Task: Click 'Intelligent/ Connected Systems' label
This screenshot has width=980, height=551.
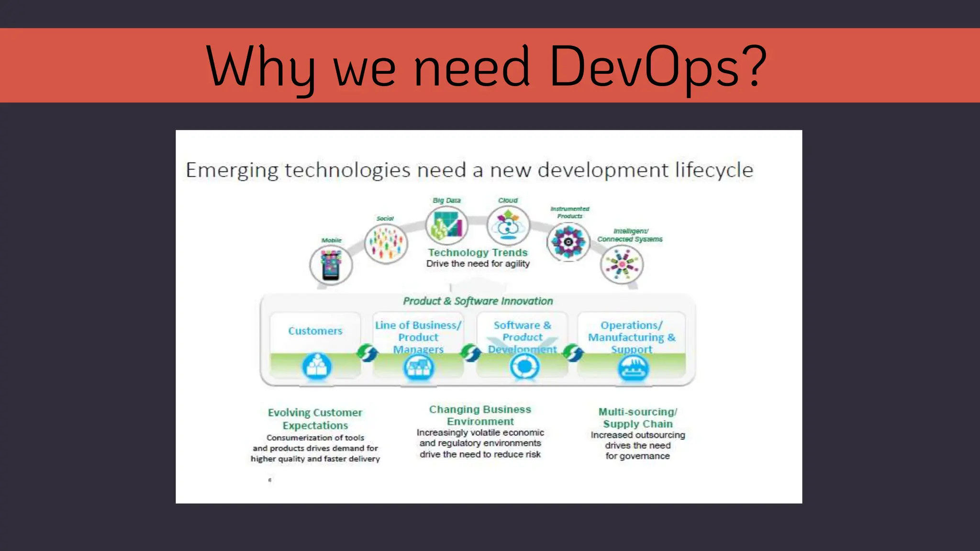Action: coord(630,235)
